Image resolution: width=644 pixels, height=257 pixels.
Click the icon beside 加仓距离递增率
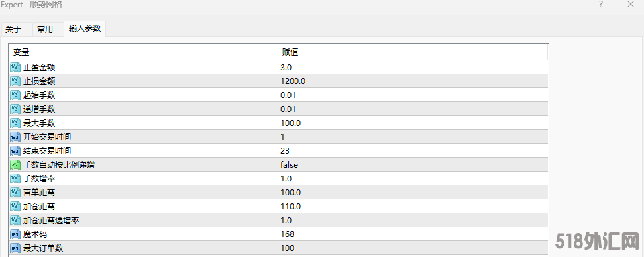(x=15, y=221)
